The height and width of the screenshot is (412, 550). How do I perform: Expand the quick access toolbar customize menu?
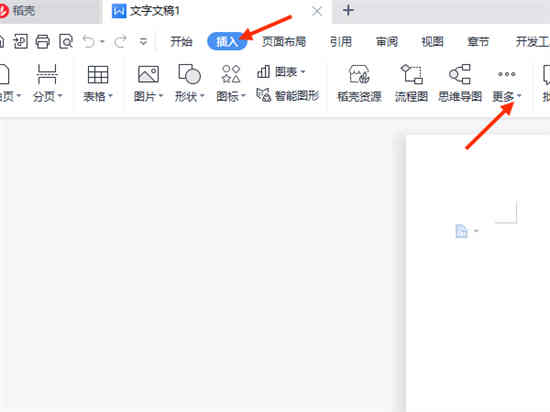143,42
